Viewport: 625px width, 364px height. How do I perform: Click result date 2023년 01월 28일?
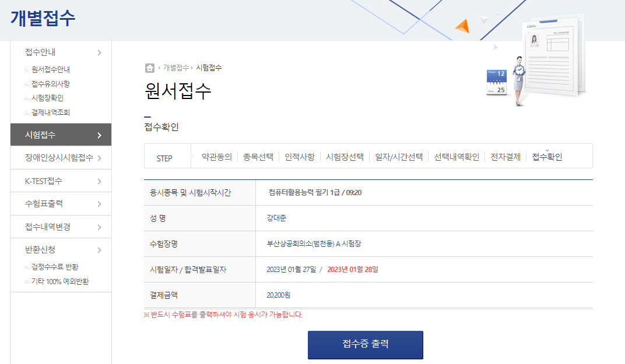point(353,270)
